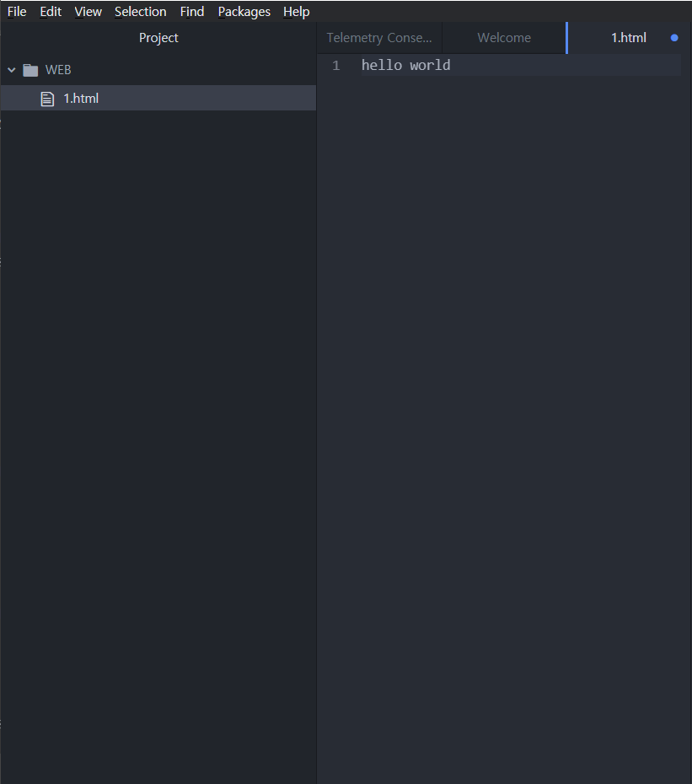The height and width of the screenshot is (784, 692).
Task: Activate the 1.html editor tab
Action: click(629, 37)
